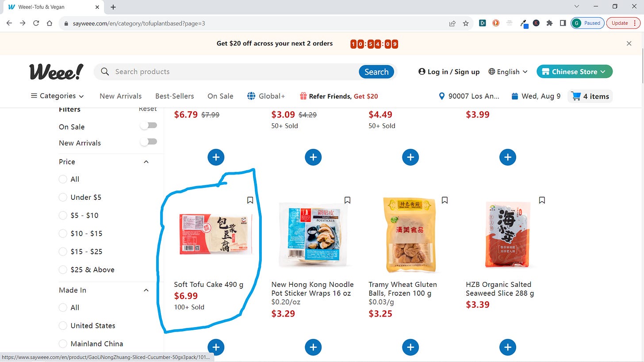644x362 pixels.
Task: Click the Search button
Action: [376, 72]
